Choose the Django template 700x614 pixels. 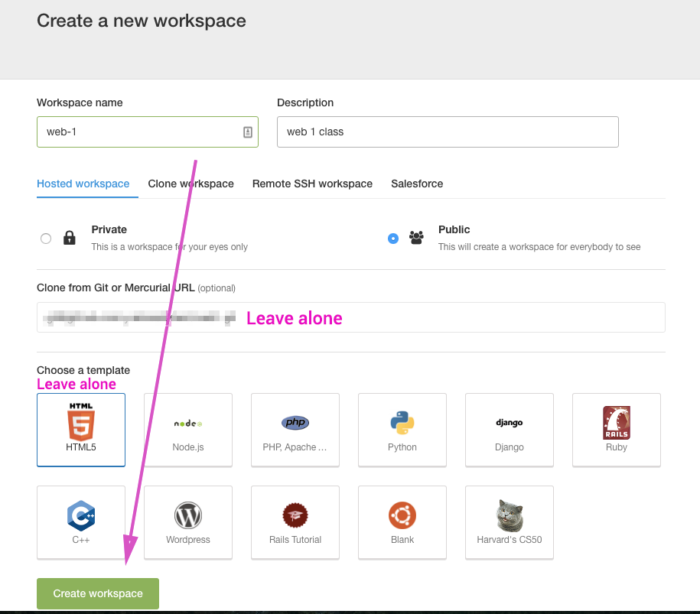[x=510, y=430]
